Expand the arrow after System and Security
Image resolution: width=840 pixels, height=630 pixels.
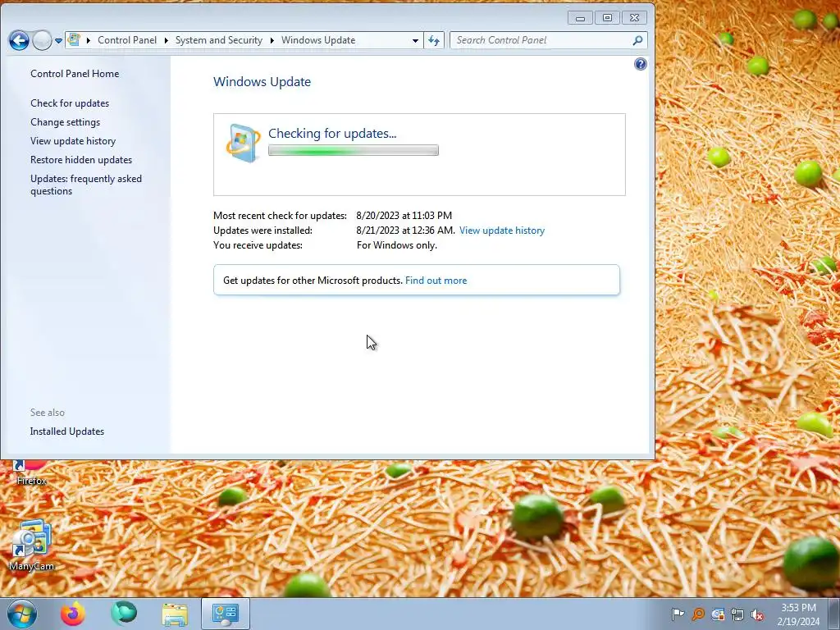[272, 40]
